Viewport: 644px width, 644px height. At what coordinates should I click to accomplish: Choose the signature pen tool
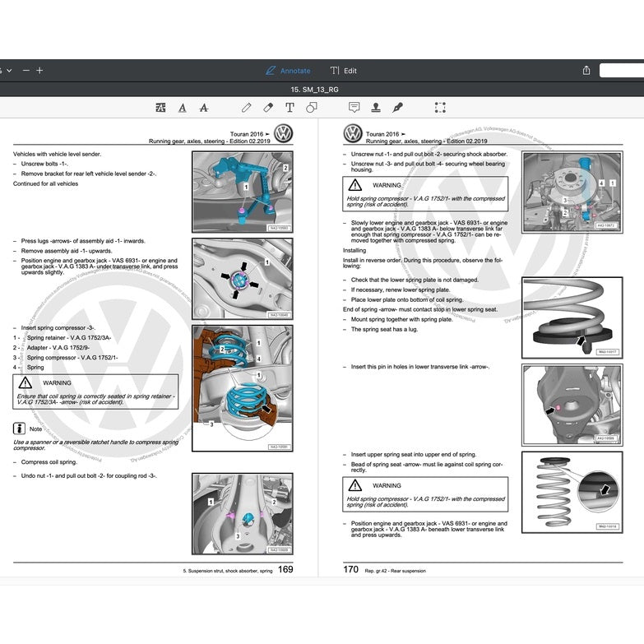[398, 108]
